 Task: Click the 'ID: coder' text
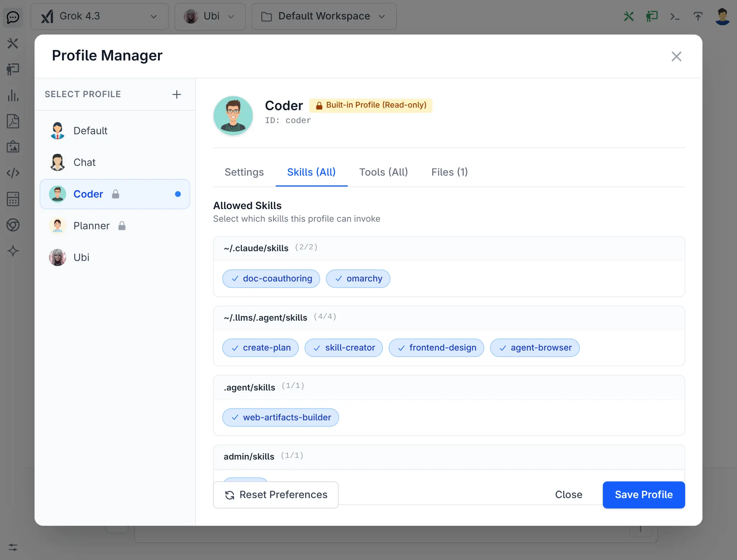point(288,121)
